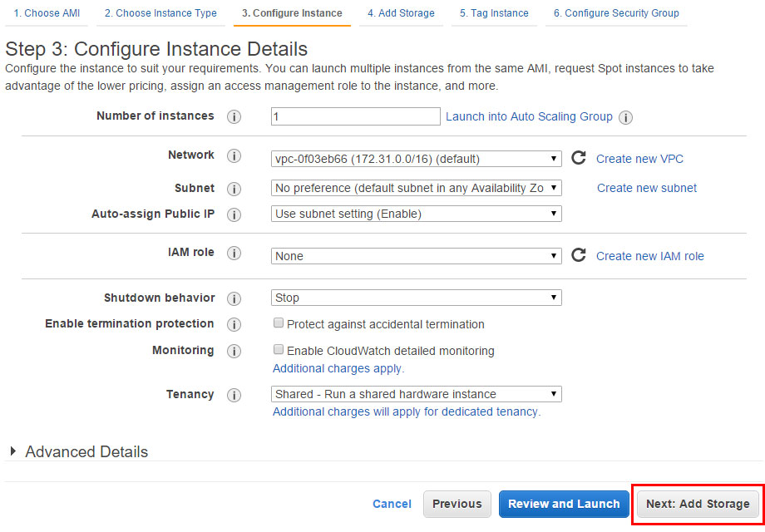
Task: Click info icon next to Network label
Action: [234, 156]
